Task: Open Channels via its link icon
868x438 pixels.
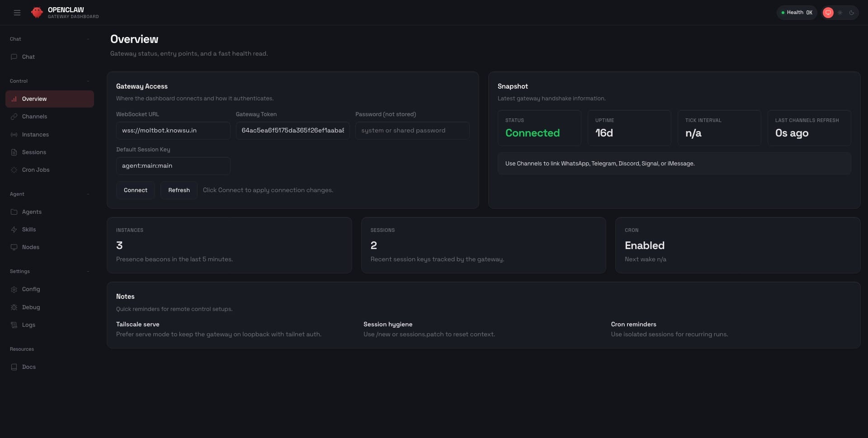Action: click(14, 117)
